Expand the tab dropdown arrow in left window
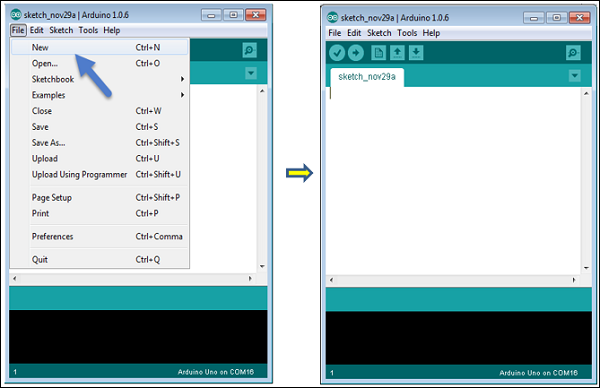600x388 pixels. click(251, 73)
